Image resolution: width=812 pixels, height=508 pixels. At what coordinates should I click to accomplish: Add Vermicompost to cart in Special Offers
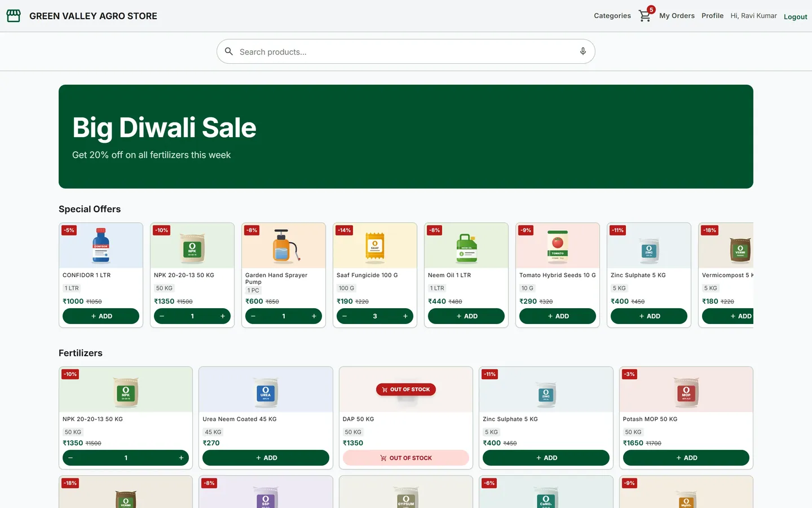click(x=727, y=316)
